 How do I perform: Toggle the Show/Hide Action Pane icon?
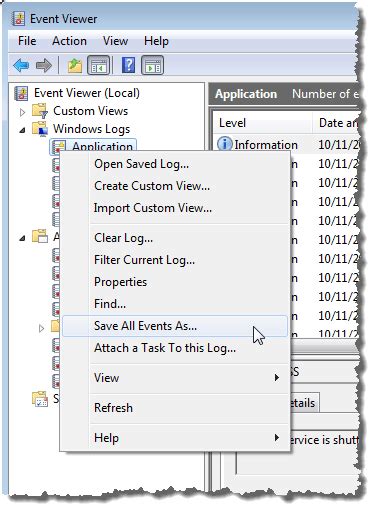pyautogui.click(x=152, y=65)
